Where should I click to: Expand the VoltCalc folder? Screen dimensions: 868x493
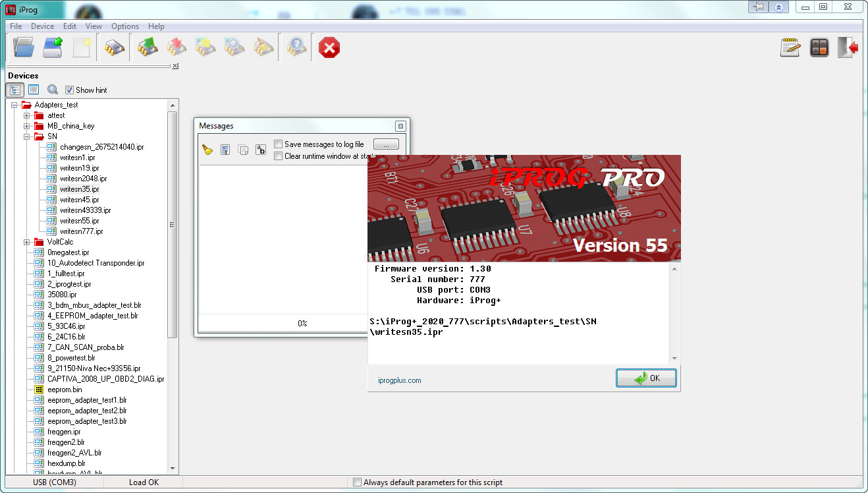(x=27, y=242)
